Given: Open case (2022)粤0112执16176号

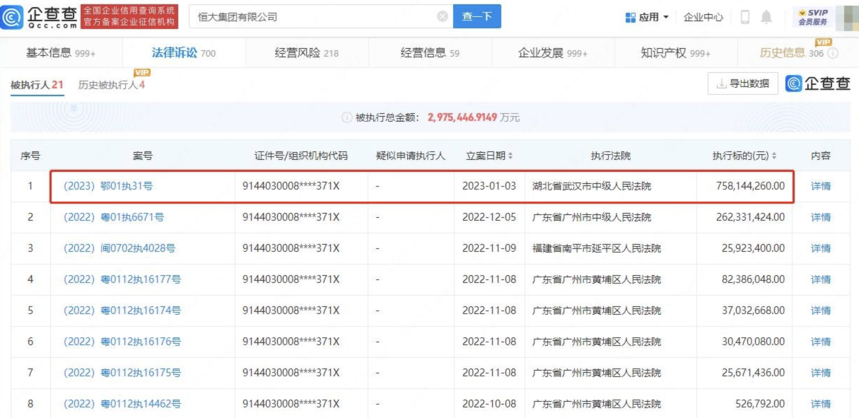Looking at the screenshot, I should [122, 342].
